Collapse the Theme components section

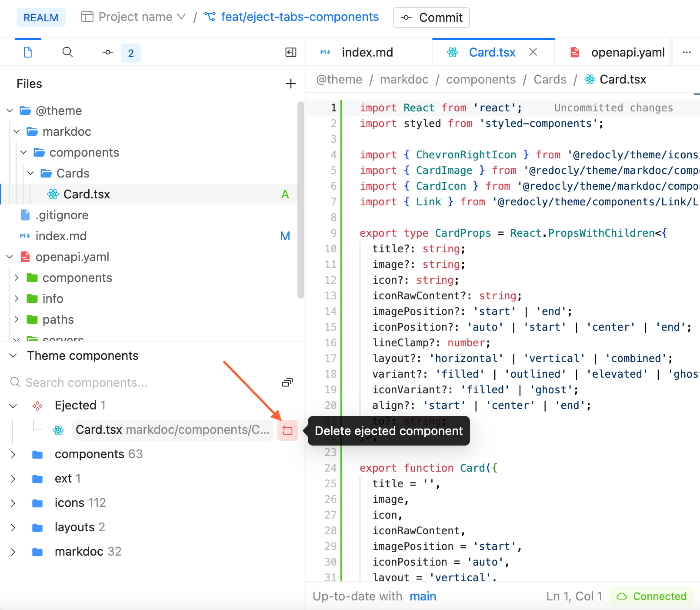pos(13,356)
